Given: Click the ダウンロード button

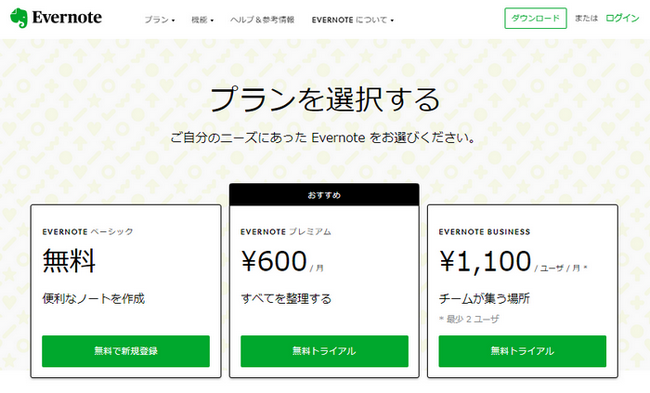Looking at the screenshot, I should tap(535, 18).
